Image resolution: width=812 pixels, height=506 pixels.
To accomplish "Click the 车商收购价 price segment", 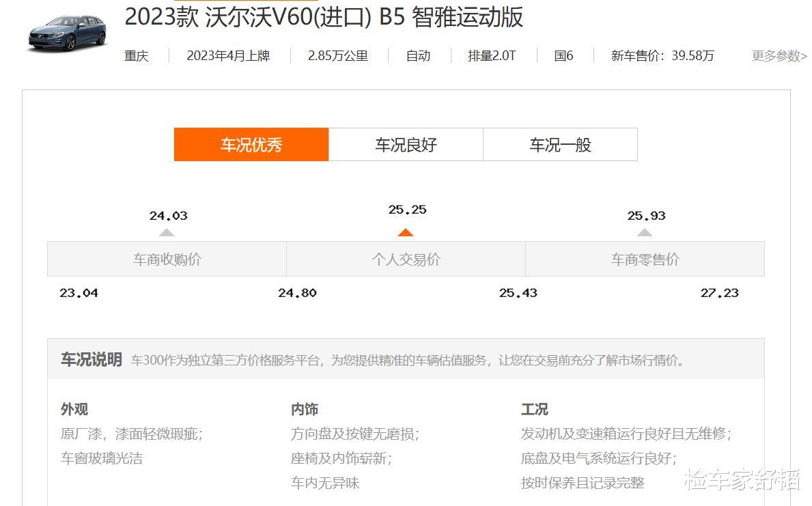I will [x=167, y=259].
